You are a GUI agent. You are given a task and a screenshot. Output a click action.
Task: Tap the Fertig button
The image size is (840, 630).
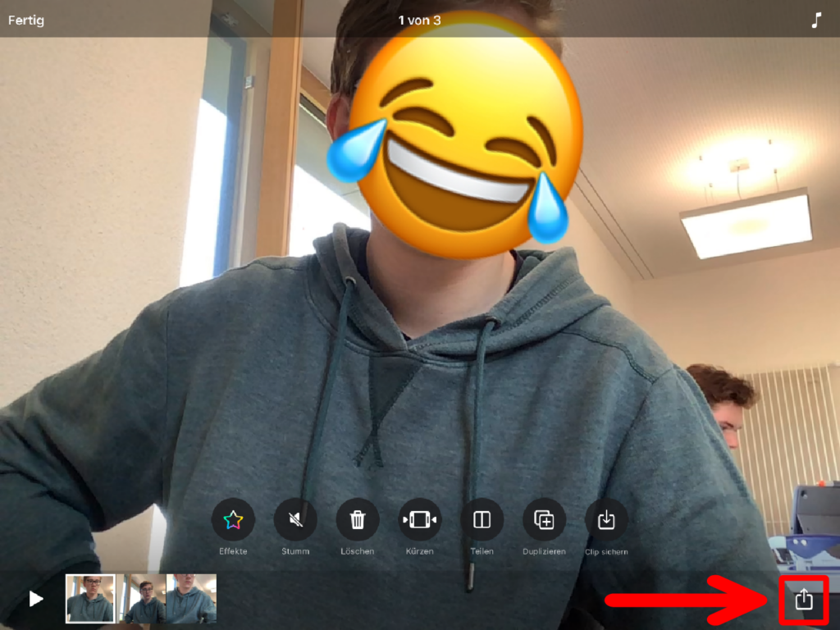(26, 21)
